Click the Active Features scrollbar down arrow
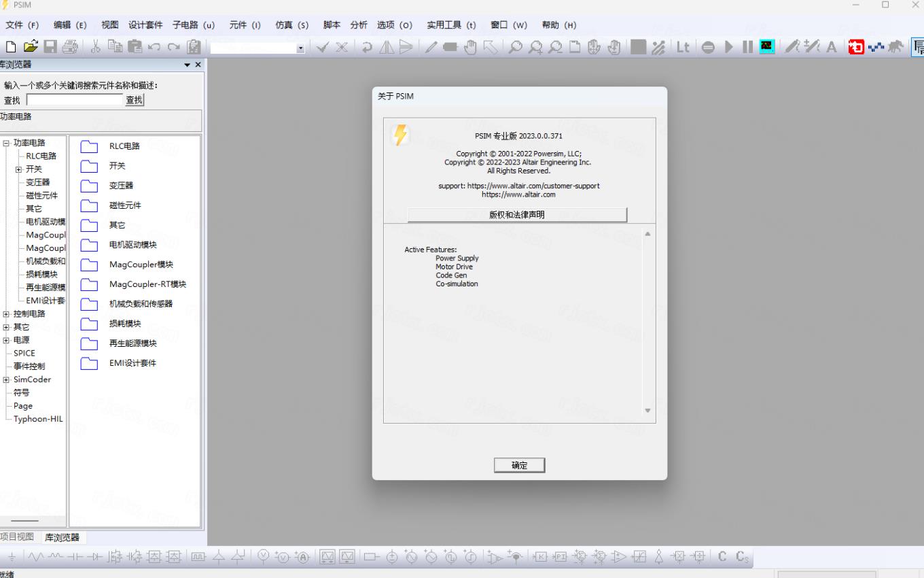Viewport: 924px width, 578px height. pyautogui.click(x=647, y=410)
